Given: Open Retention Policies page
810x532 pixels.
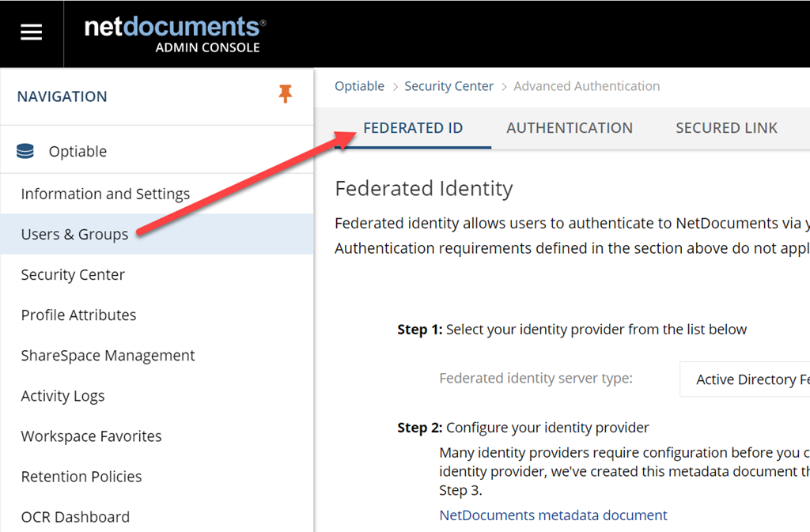Looking at the screenshot, I should pos(81,477).
